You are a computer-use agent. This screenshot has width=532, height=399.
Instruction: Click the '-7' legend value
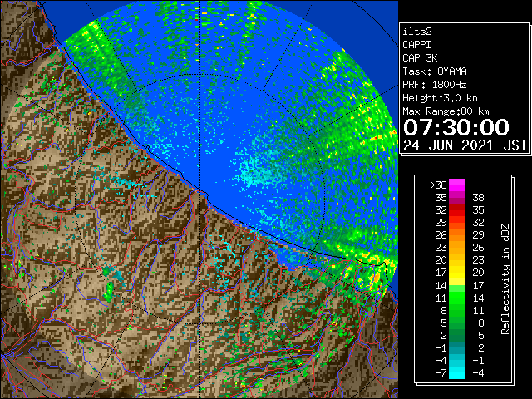(x=441, y=373)
